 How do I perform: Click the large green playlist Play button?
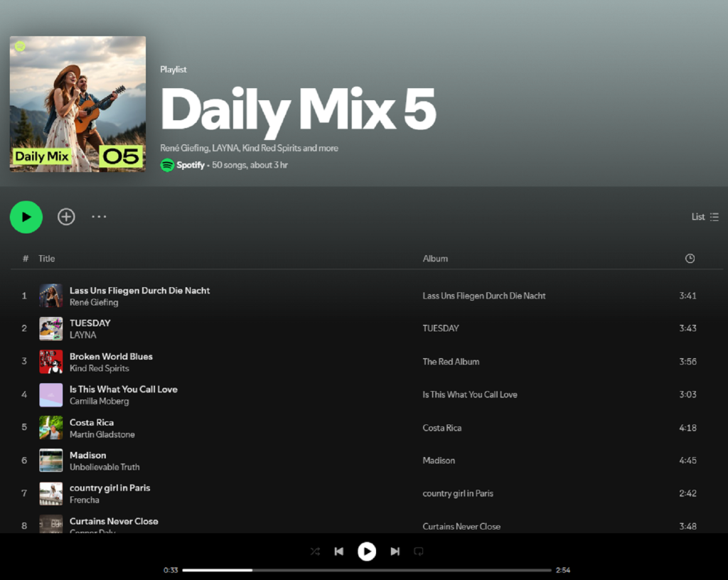click(x=26, y=217)
